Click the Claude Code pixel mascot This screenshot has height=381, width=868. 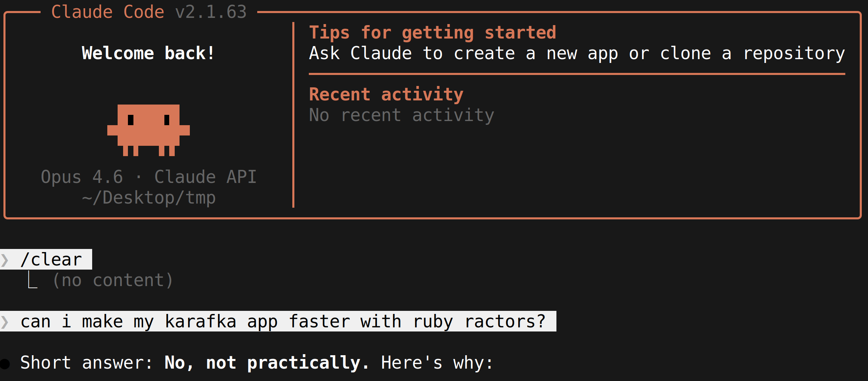[x=148, y=130]
